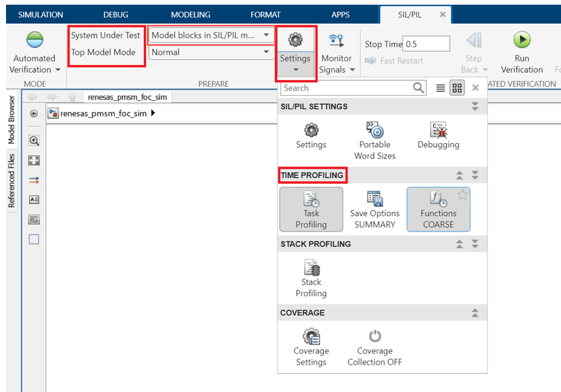561x392 pixels.
Task: Click the gallery Search field
Action: click(x=347, y=88)
